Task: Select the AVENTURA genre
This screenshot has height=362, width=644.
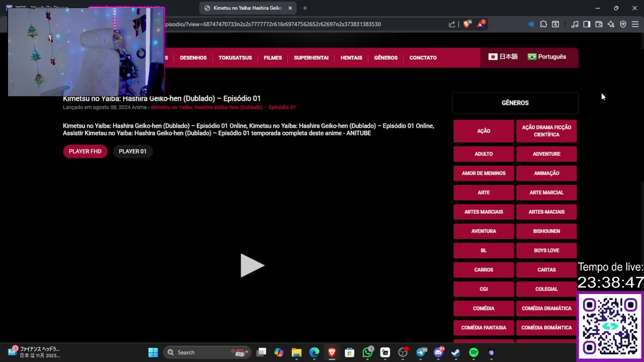Action: [x=484, y=231]
